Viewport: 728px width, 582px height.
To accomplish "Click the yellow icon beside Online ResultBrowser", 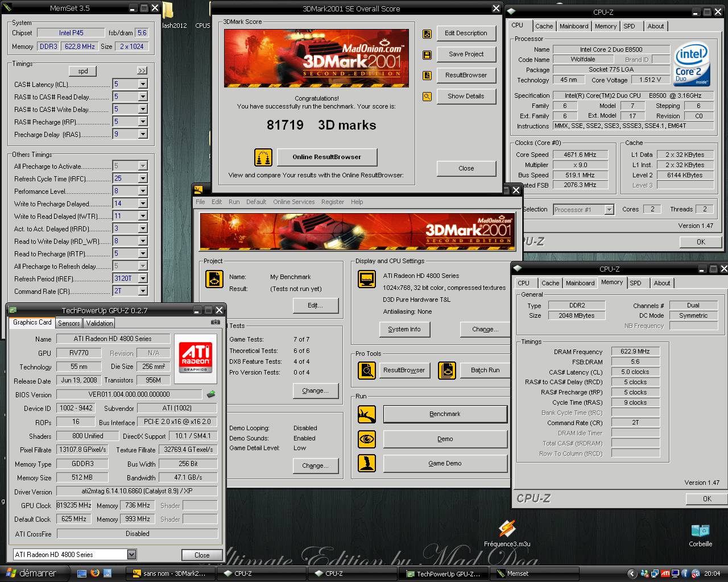I will pos(263,157).
